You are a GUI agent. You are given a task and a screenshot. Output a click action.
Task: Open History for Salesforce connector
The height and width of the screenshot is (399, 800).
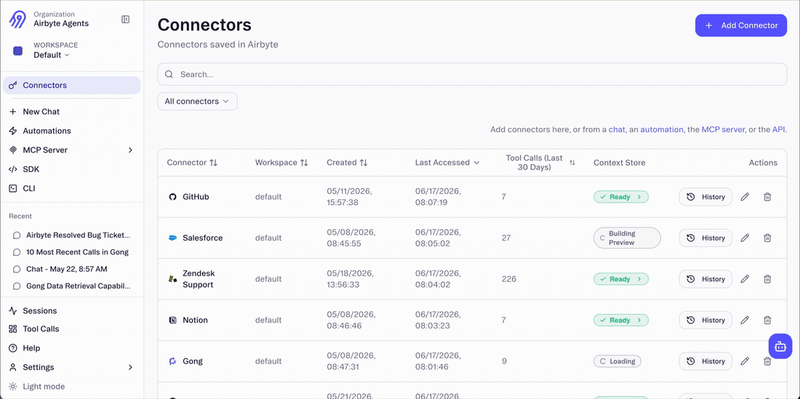[x=705, y=238]
